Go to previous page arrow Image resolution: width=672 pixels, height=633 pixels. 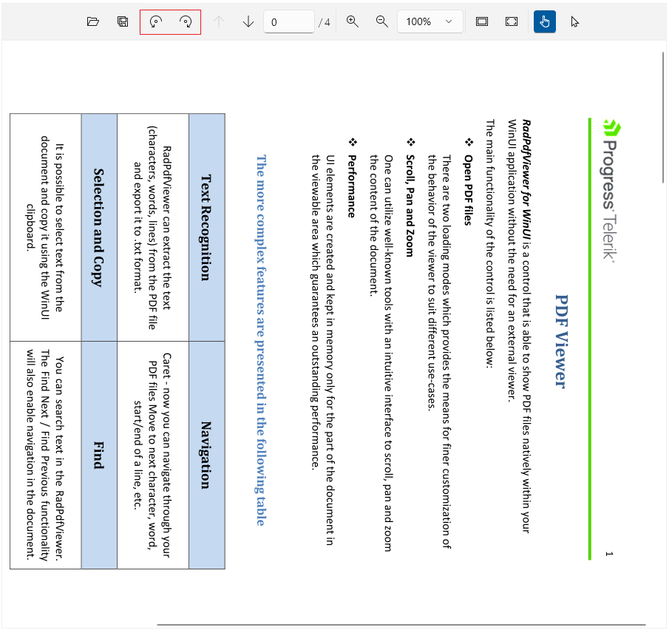(219, 21)
